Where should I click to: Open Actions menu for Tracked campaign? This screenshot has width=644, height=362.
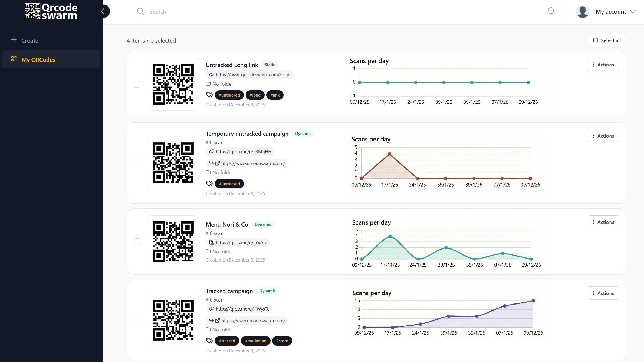pyautogui.click(x=603, y=293)
